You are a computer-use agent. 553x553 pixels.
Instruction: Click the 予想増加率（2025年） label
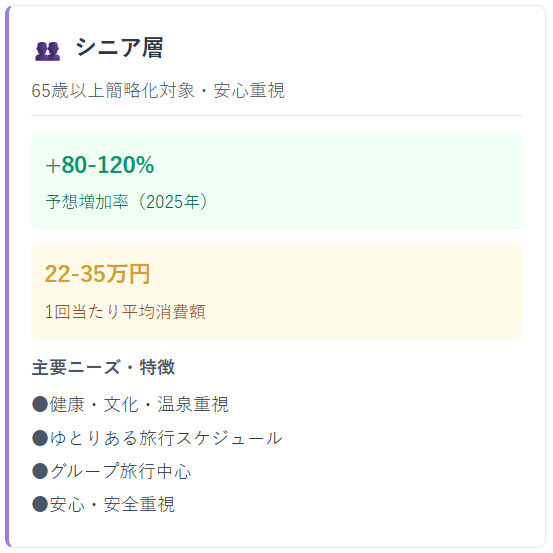pos(126,202)
